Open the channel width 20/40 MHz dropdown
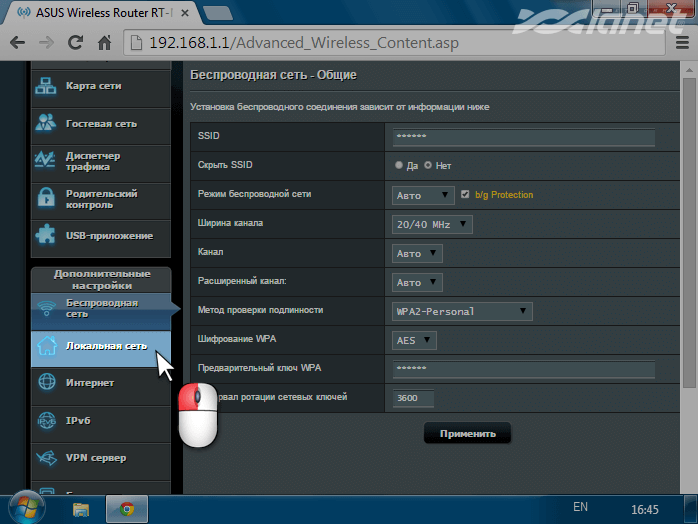Viewport: 698px width, 524px height. (x=432, y=224)
